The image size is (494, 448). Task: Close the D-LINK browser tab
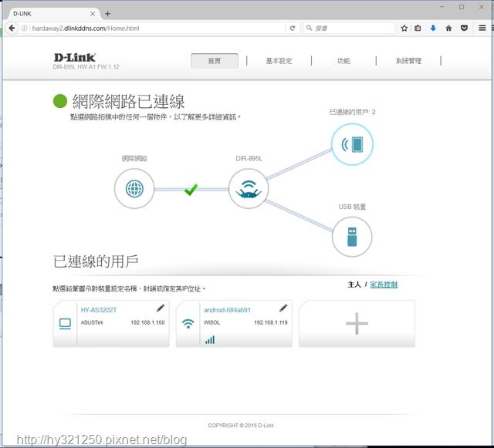[x=93, y=14]
